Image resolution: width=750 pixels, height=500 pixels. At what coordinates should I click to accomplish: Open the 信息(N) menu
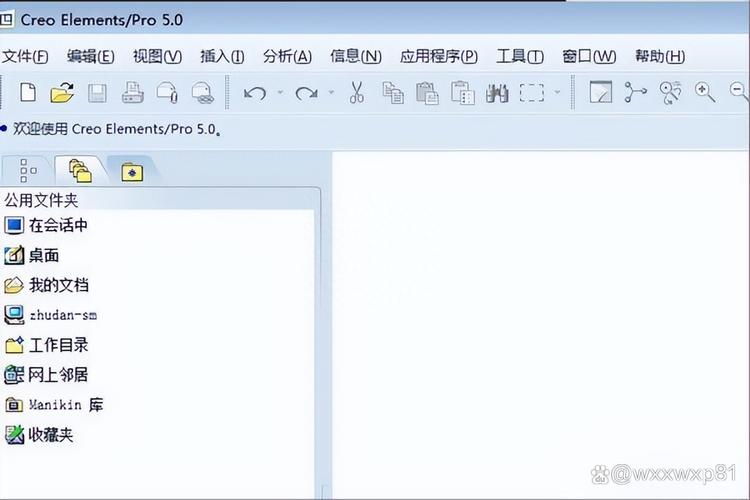point(356,56)
